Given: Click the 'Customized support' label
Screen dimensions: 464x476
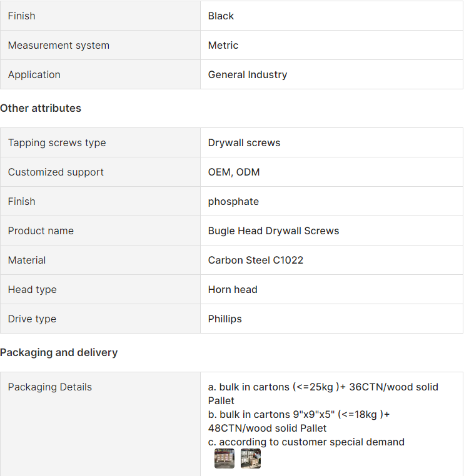Looking at the screenshot, I should (56, 172).
